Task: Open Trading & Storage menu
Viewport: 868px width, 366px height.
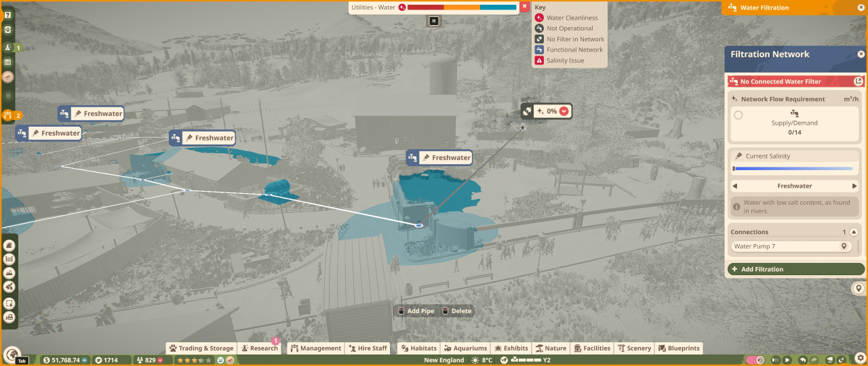Action: (x=201, y=348)
